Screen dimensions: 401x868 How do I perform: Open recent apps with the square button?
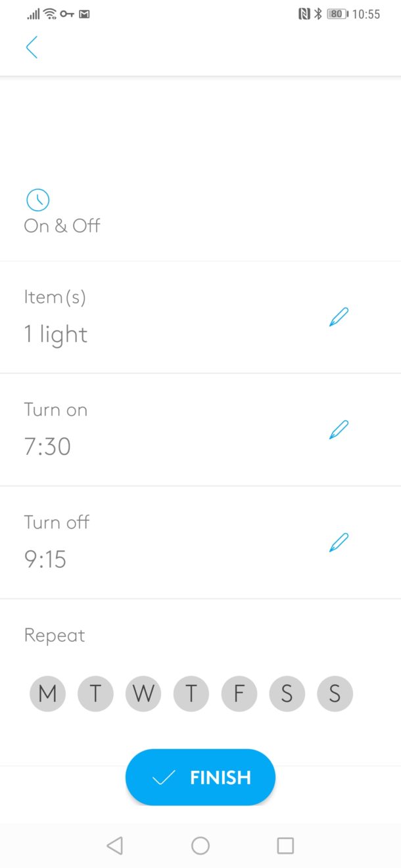(285, 846)
